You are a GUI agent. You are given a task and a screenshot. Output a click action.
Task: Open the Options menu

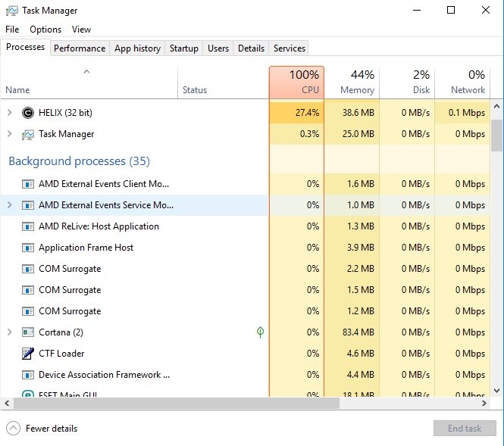[x=45, y=30]
